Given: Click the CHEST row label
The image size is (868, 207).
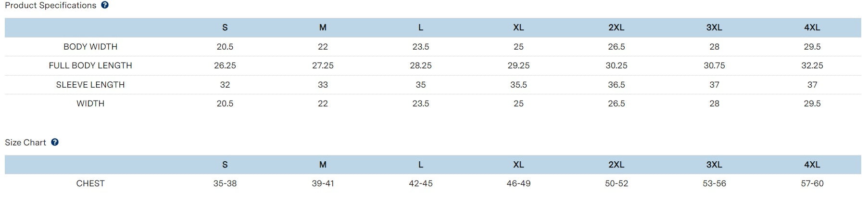Looking at the screenshot, I should click(90, 183).
